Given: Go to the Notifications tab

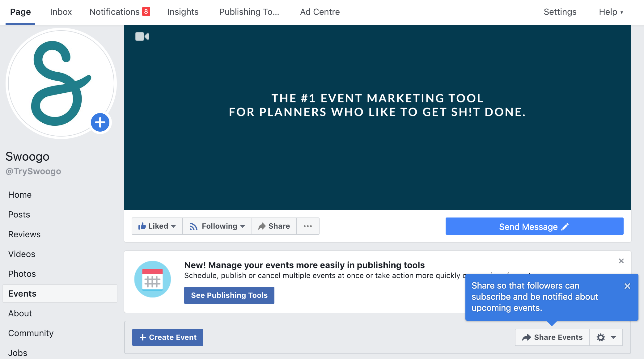Looking at the screenshot, I should pos(114,12).
